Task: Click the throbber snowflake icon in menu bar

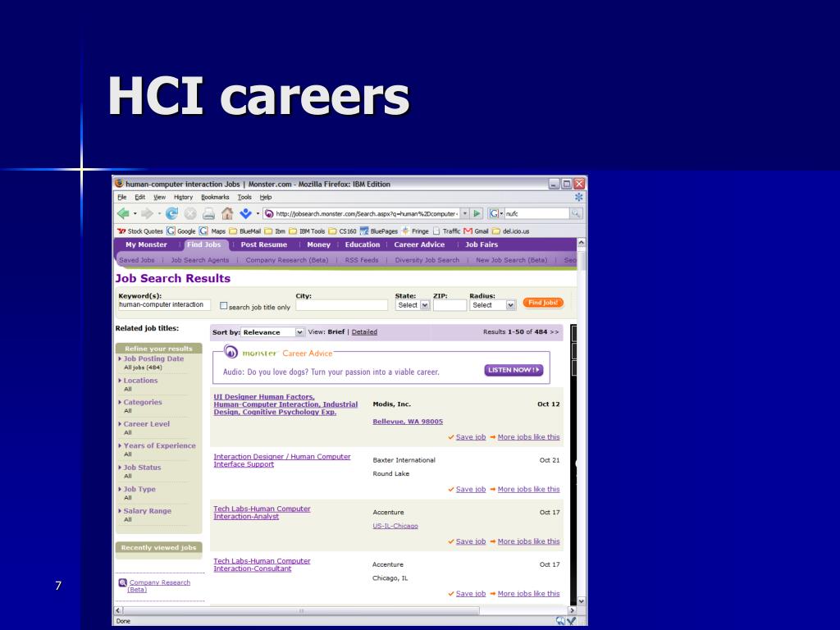Action: tap(578, 197)
